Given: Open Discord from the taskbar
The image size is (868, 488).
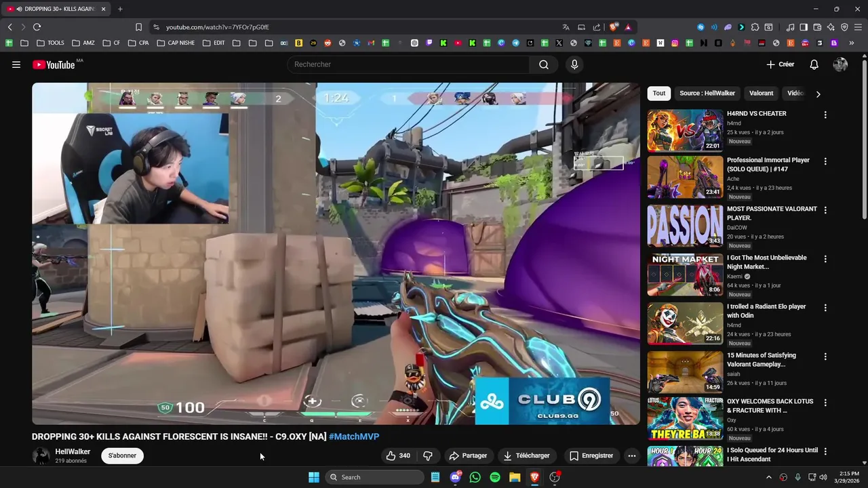Looking at the screenshot, I should pyautogui.click(x=456, y=477).
